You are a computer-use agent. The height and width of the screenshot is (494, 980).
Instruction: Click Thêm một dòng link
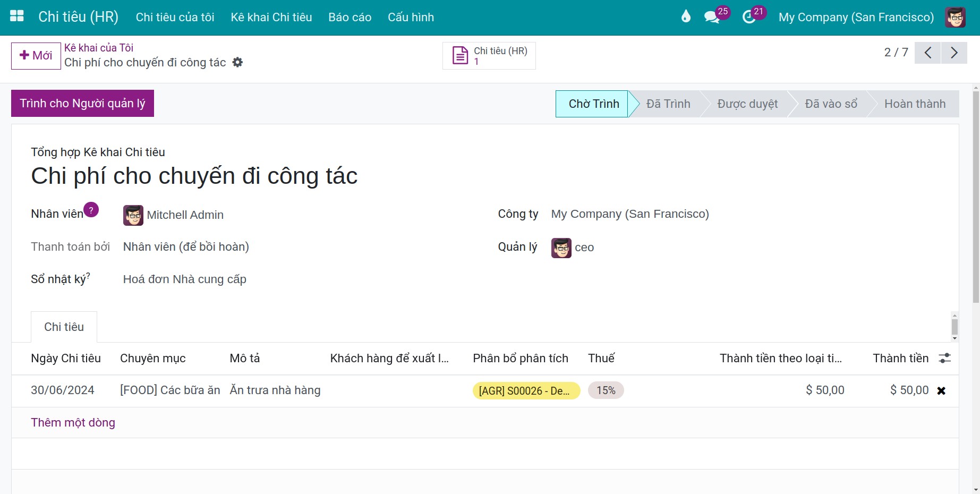(x=73, y=423)
